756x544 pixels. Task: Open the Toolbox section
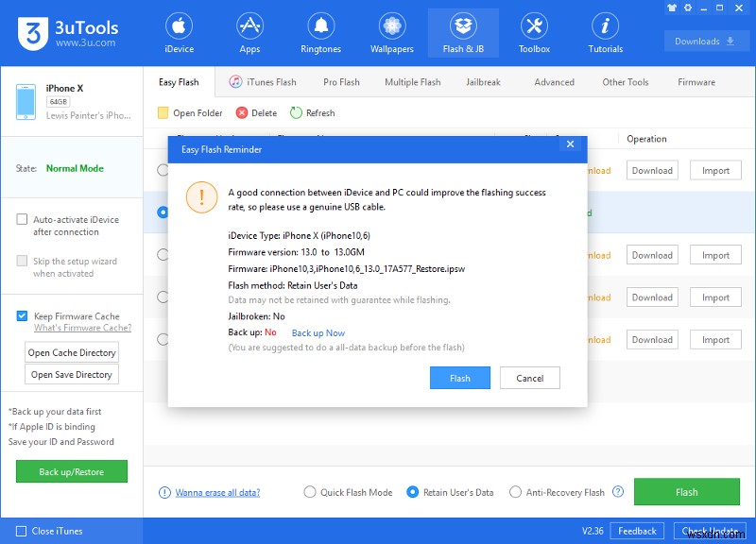coord(534,33)
